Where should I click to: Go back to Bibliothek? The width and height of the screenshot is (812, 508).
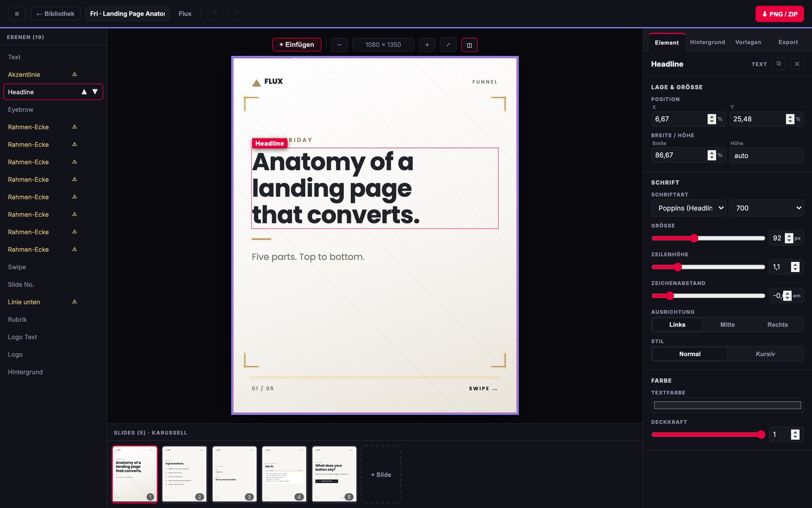56,14
